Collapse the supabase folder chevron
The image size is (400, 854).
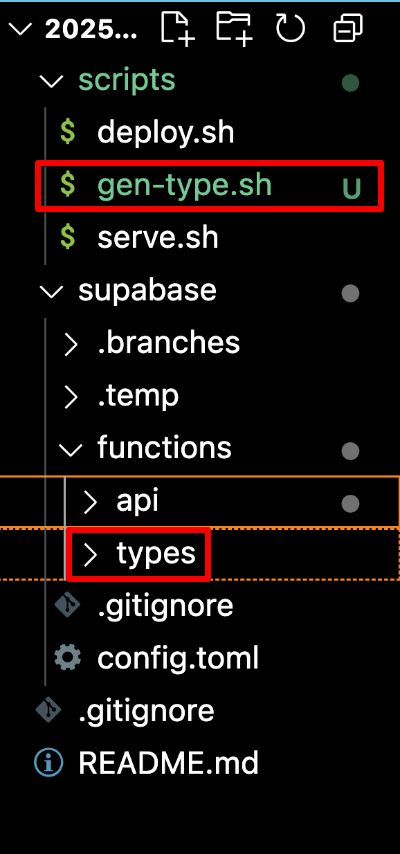tap(52, 292)
